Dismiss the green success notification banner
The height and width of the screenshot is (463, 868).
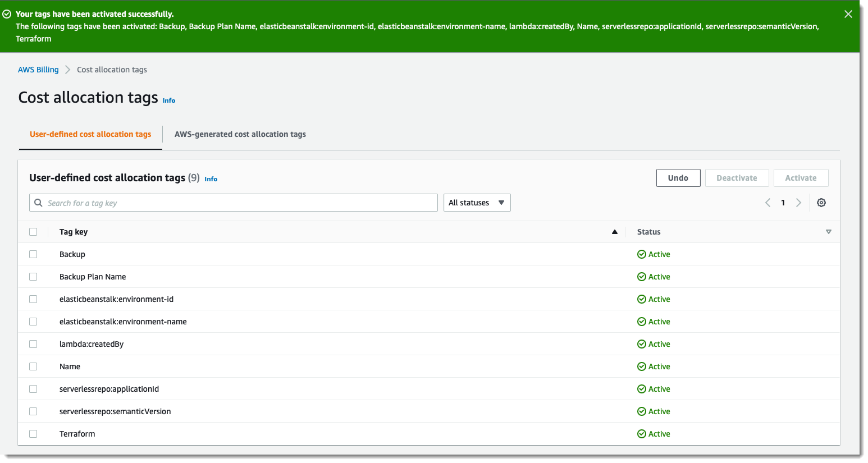click(x=848, y=14)
